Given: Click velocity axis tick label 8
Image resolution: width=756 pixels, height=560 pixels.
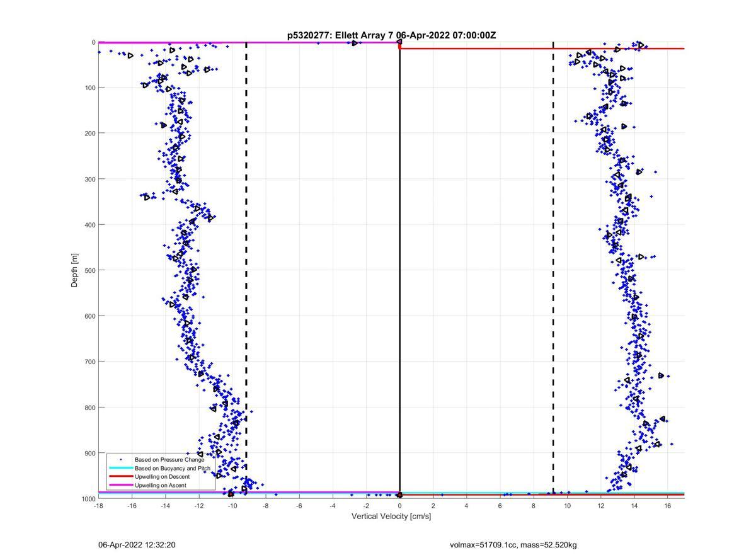Looking at the screenshot, I should pyautogui.click(x=533, y=506).
